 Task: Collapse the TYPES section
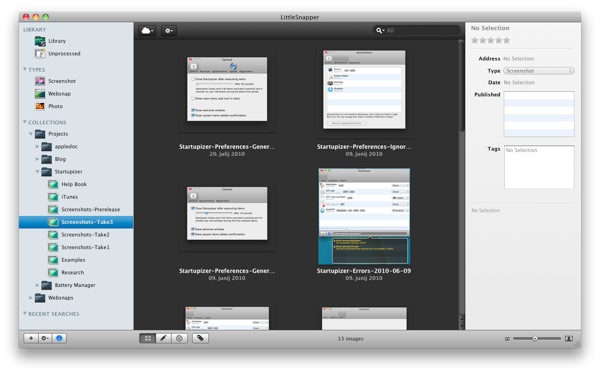click(x=25, y=69)
